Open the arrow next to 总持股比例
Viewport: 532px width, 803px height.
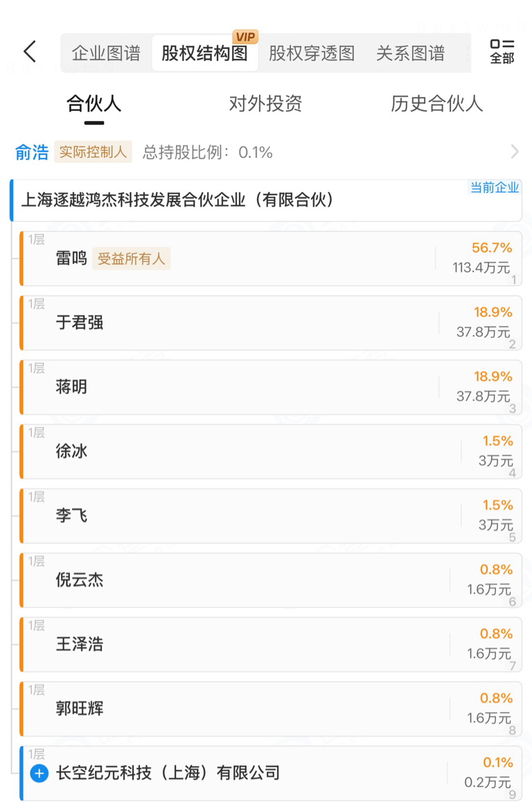pos(514,152)
